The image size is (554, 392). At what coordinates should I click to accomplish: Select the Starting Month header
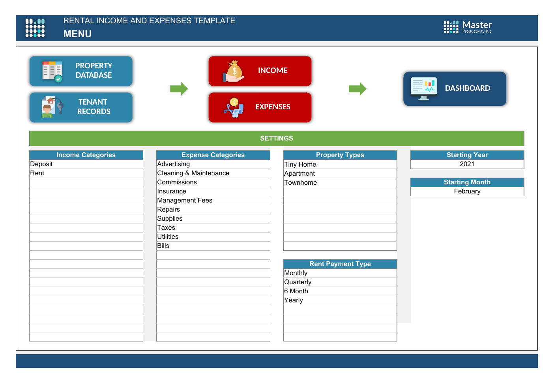tap(467, 182)
